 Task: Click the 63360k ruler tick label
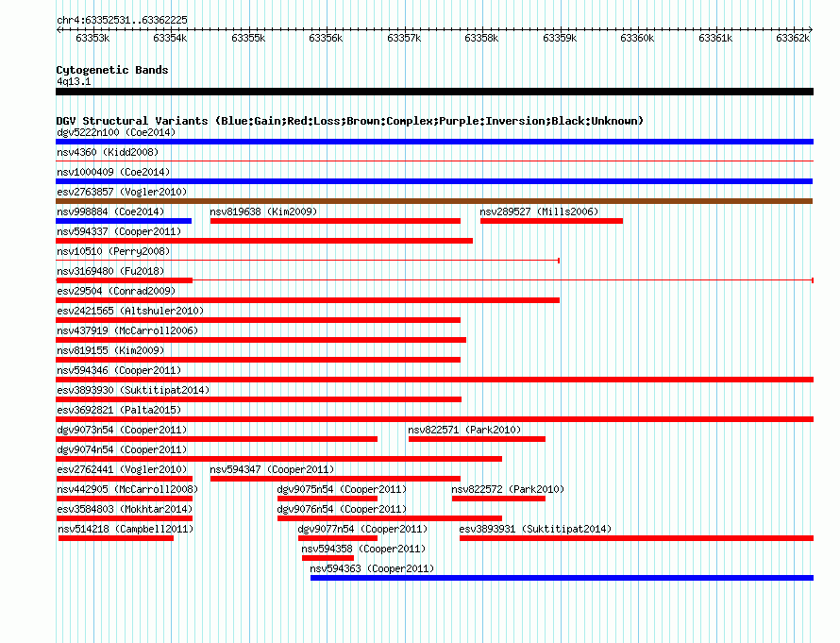coord(637,38)
